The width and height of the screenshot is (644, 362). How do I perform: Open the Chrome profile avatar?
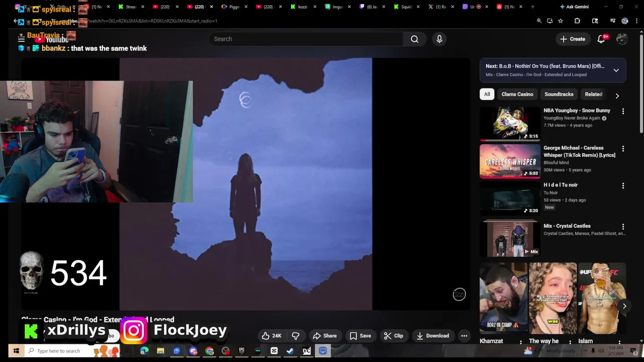[625, 21]
